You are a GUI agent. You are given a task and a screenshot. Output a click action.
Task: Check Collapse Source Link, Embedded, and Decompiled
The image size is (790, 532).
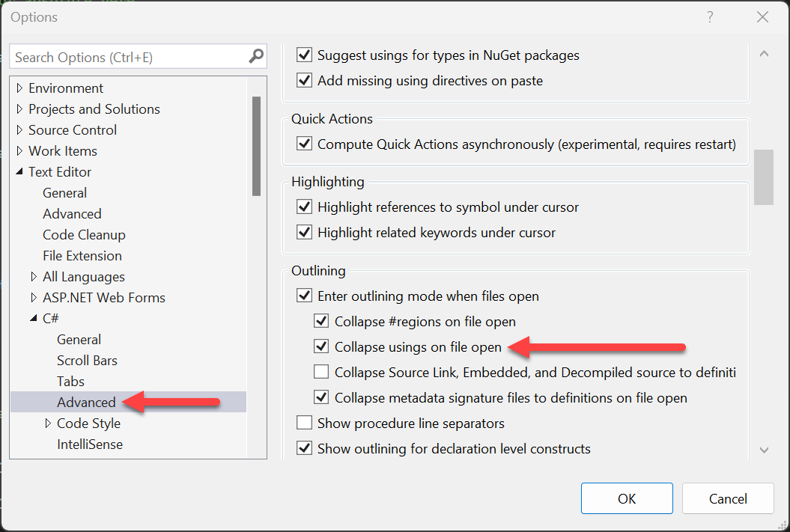(321, 372)
